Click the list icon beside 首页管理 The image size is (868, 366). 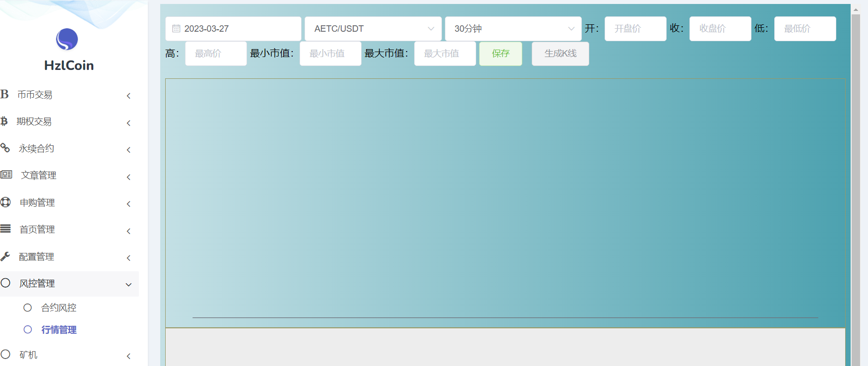5,229
